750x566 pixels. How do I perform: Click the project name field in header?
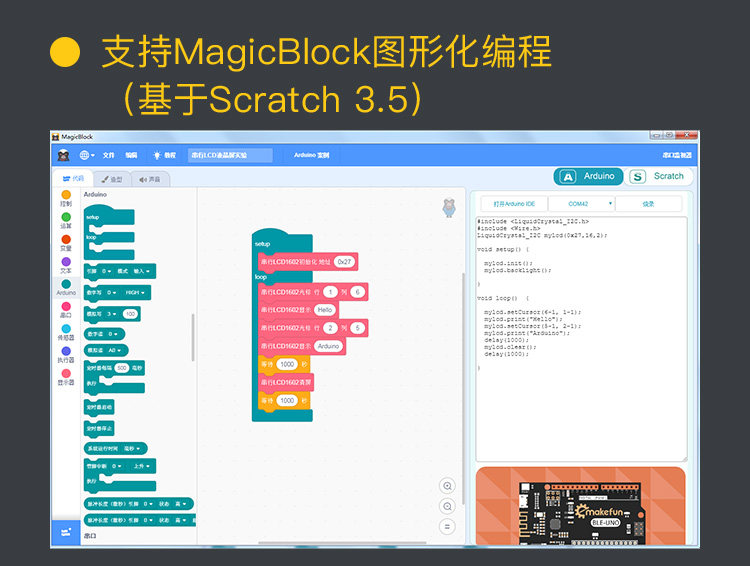[x=230, y=155]
